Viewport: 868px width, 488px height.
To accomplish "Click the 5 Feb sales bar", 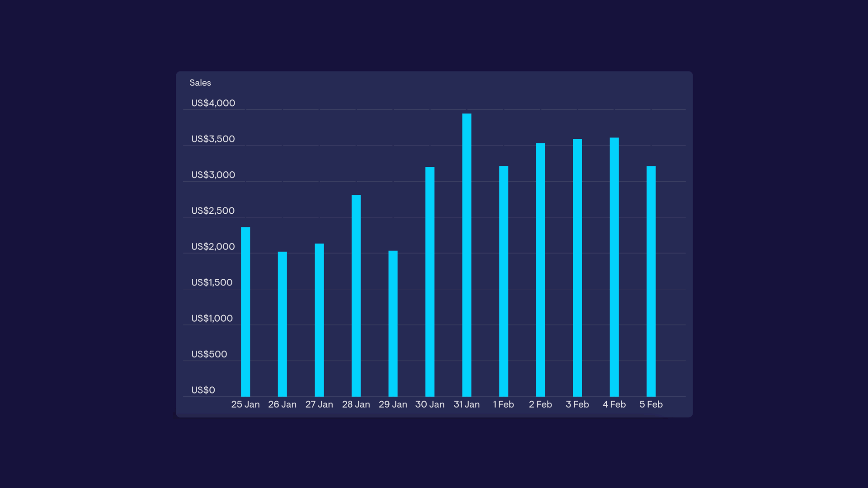I will tap(651, 282).
